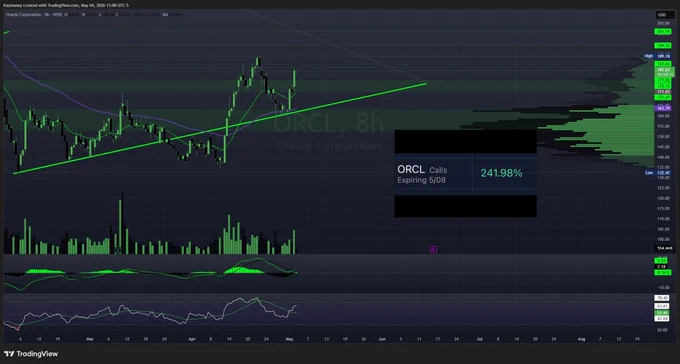The height and width of the screenshot is (364, 680).
Task: Click the TradingView logo at the bottom left
Action: 31,354
